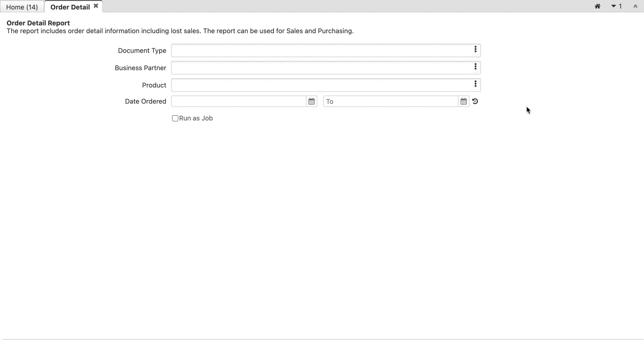Open the calendar for the Date Ordered start
This screenshot has width=644, height=340.
click(x=311, y=101)
